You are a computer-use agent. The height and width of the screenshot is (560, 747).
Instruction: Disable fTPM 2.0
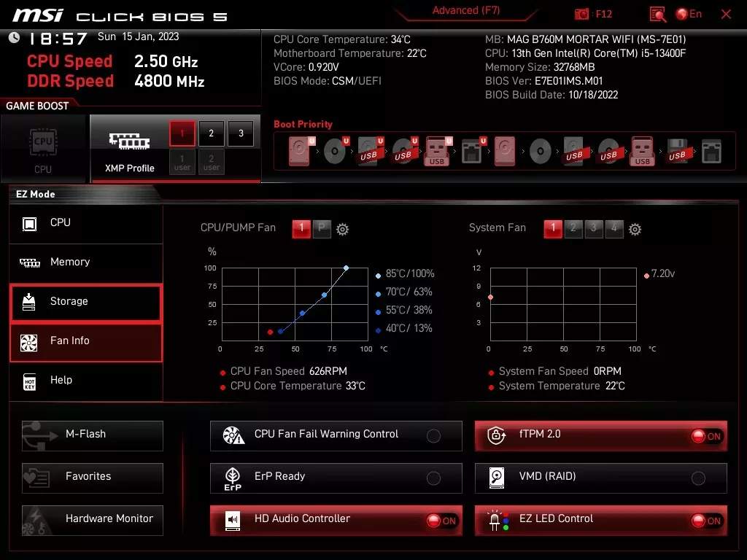click(x=700, y=435)
